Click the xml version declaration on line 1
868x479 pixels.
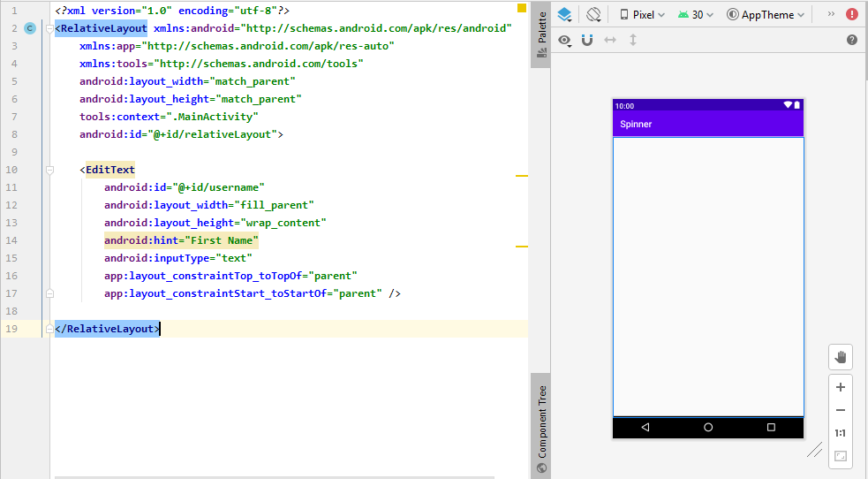[x=172, y=11]
